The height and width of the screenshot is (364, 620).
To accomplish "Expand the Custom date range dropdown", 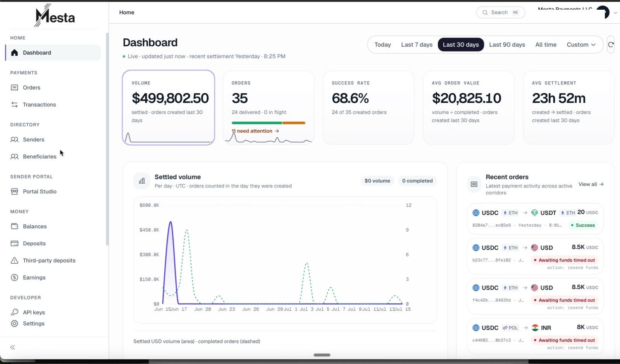I will pos(581,45).
